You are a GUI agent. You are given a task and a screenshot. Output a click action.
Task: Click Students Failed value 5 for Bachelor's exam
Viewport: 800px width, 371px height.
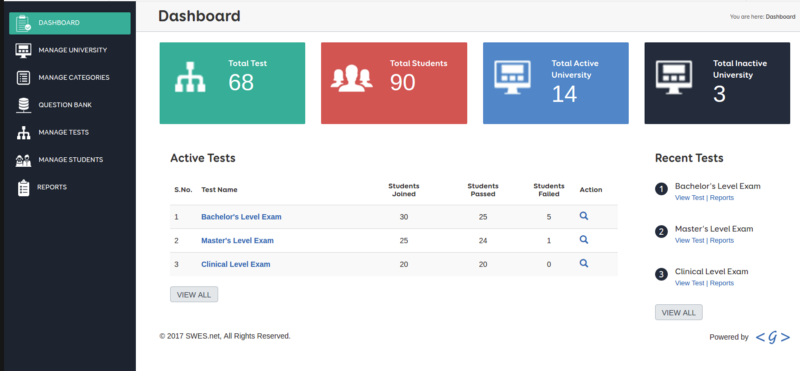(549, 217)
